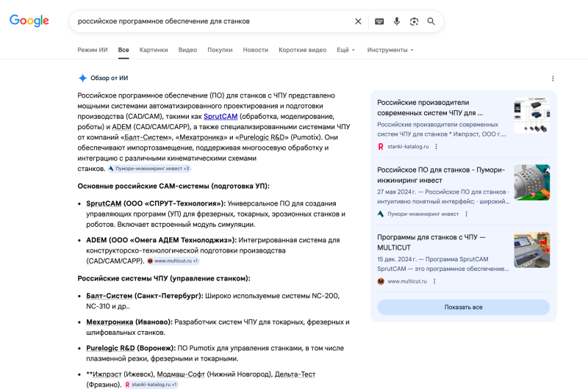Start voice search with the microphone icon
Image resolution: width=588 pixels, height=392 pixels.
397,21
